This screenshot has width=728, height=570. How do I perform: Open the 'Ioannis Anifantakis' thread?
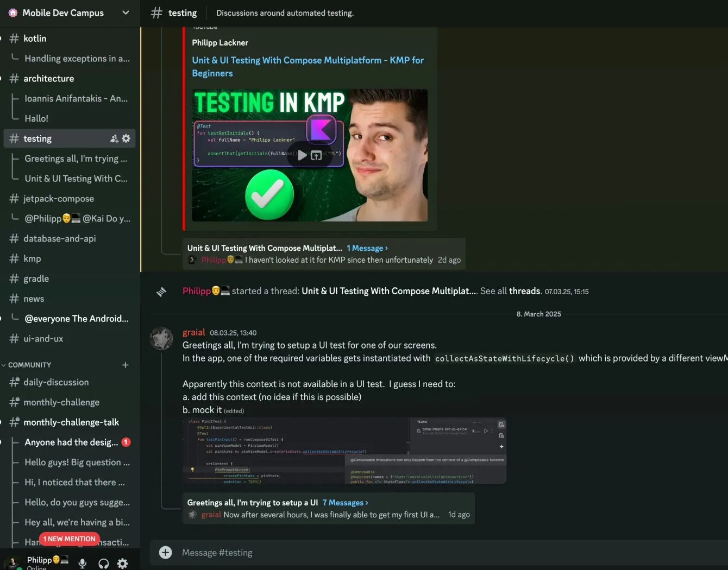[x=77, y=99]
